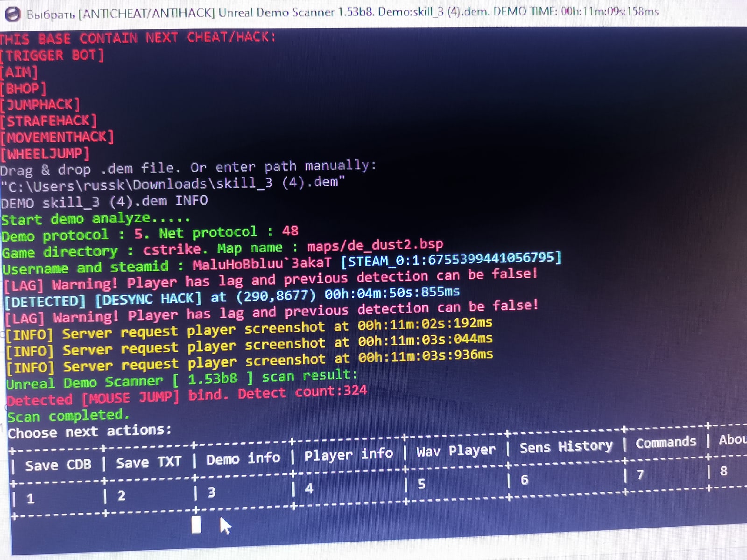Click the blinking text cursor block
The width and height of the screenshot is (747, 560).
coord(197,525)
